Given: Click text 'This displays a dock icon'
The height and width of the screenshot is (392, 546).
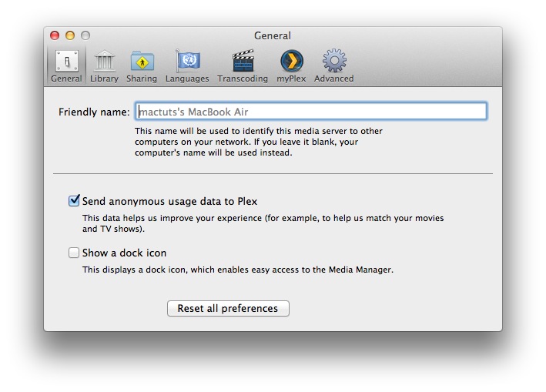Looking at the screenshot, I should [x=134, y=270].
